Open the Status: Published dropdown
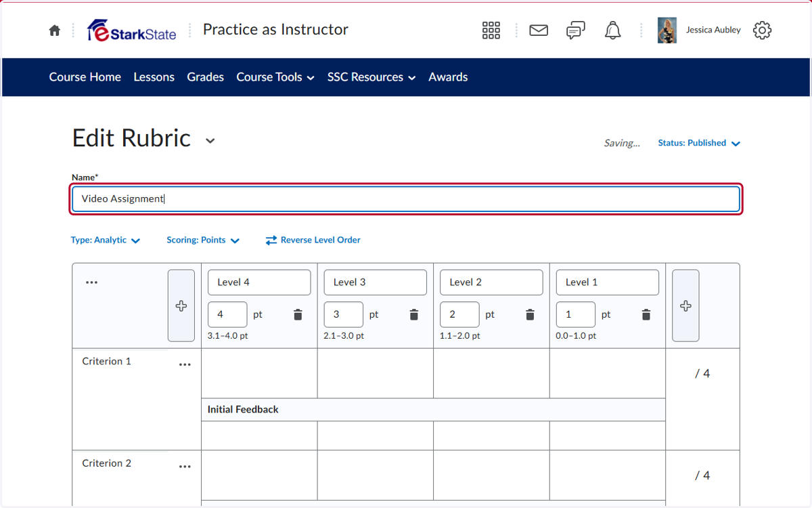Viewport: 812px width, 508px height. 699,143
